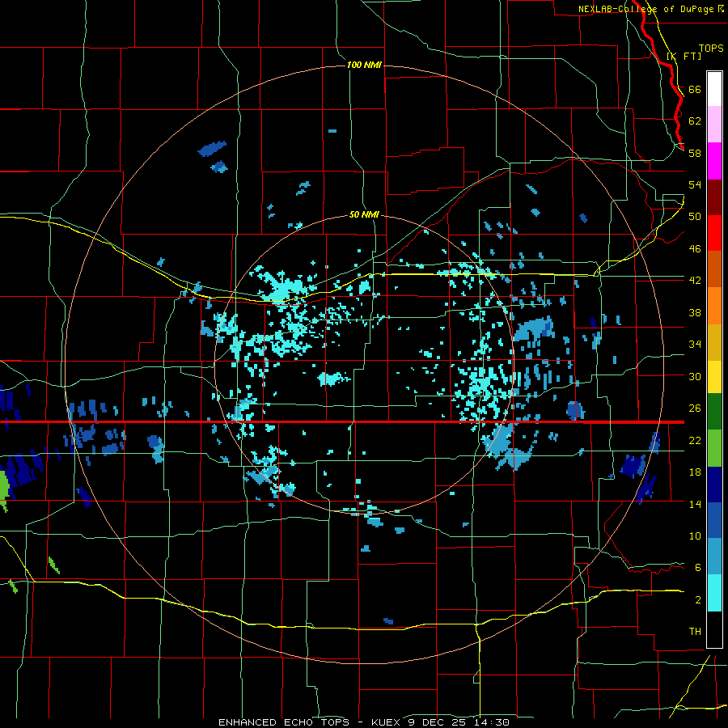Click the medium blue legend swatch

point(714,520)
